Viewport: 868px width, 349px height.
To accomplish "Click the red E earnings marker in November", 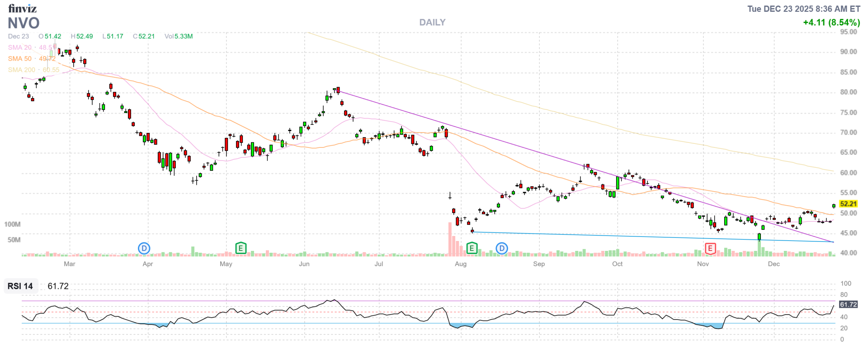I will (710, 248).
